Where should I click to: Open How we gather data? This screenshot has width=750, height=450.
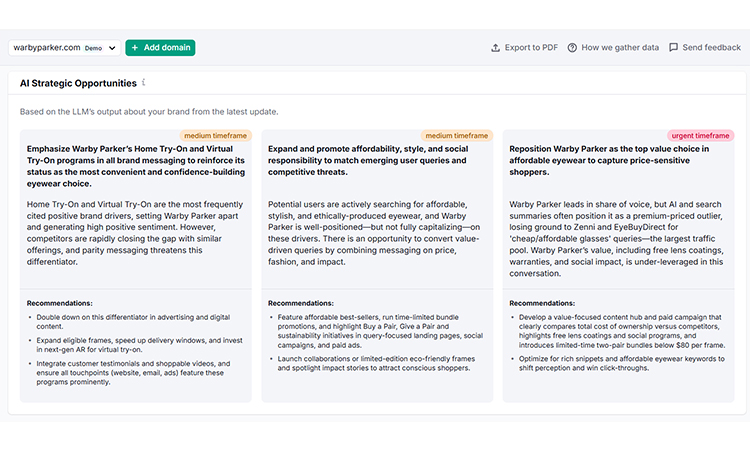[x=613, y=48]
